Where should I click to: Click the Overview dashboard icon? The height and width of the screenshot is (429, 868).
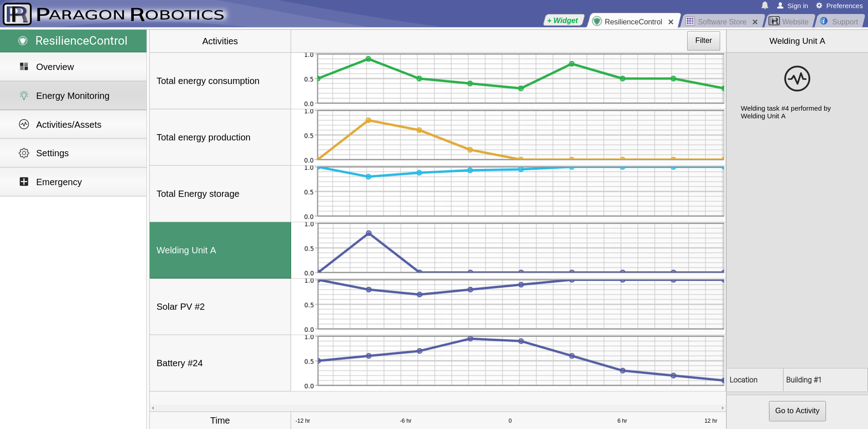[x=24, y=66]
